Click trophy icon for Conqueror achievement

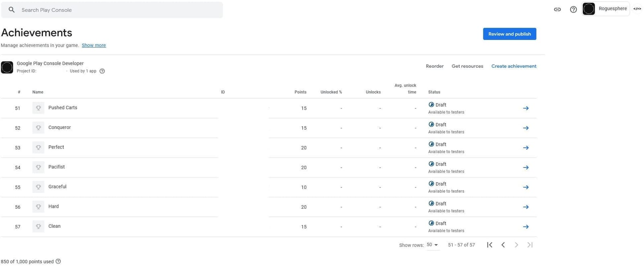tap(38, 128)
